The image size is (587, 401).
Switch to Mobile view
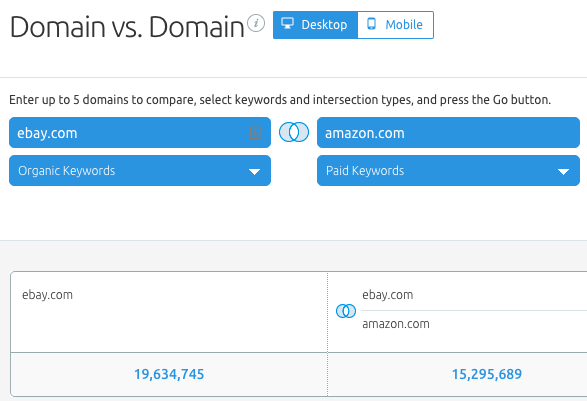click(396, 25)
